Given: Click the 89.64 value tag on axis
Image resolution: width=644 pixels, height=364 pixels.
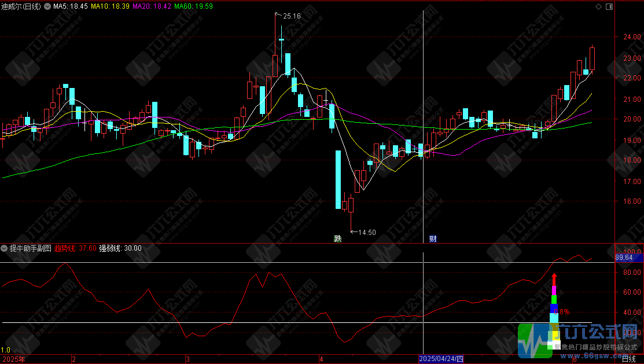Looking at the screenshot, I should pyautogui.click(x=624, y=258).
